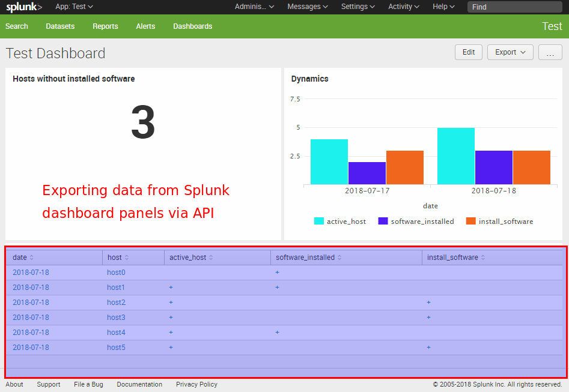Click the Edit button
The height and width of the screenshot is (392, 569).
[468, 52]
